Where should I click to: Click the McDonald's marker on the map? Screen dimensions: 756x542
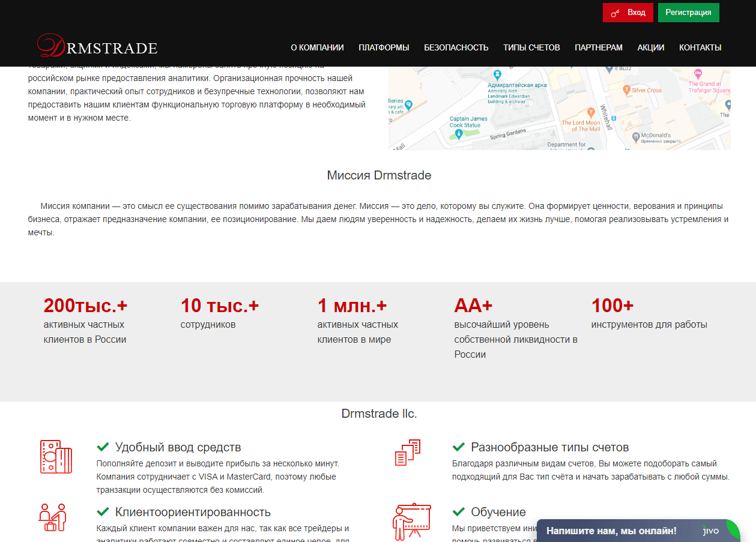tap(637, 136)
